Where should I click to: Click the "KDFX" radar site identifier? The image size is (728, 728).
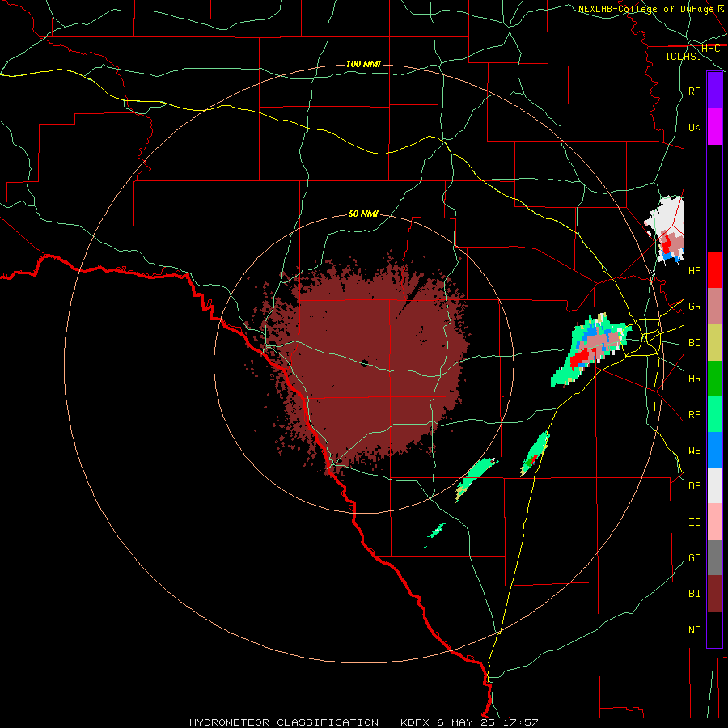[x=415, y=722]
